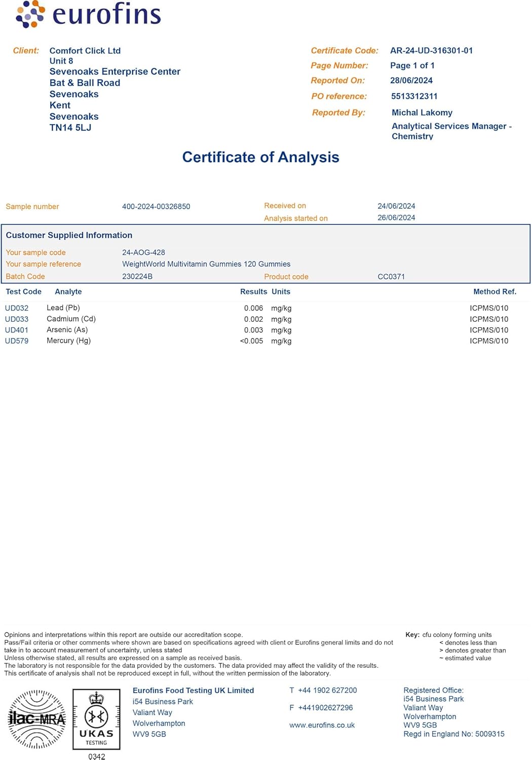Click the Analyte column header
Image resolution: width=532 pixels, height=760 pixels.
pyautogui.click(x=68, y=292)
